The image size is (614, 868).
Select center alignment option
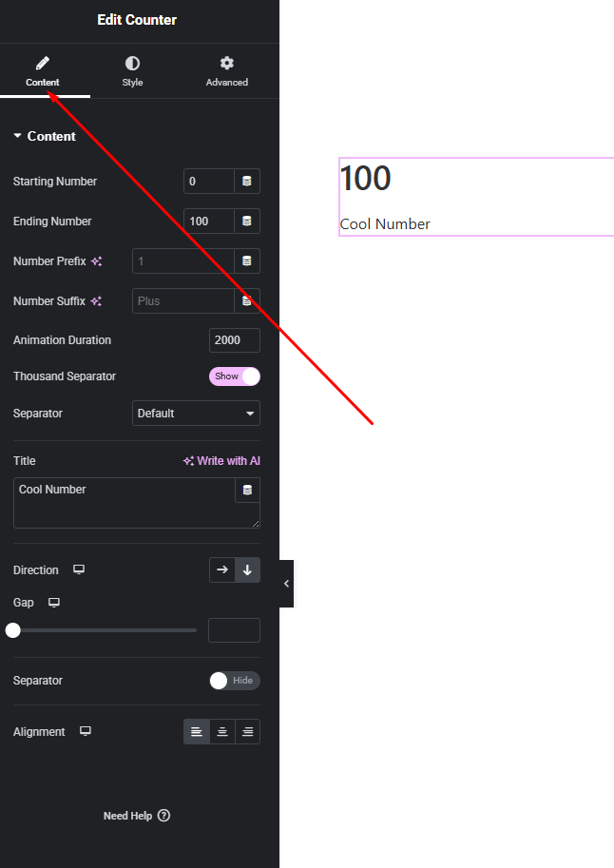222,732
